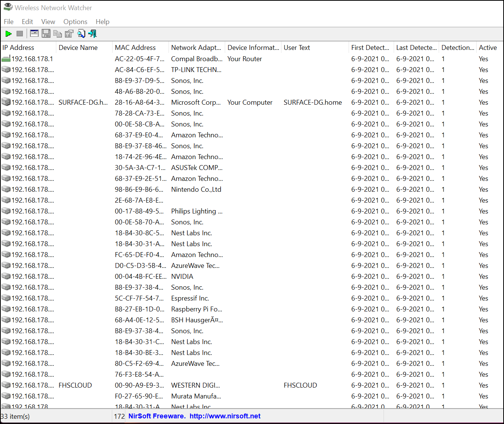Sort by the IP Address column header
Viewport: 504px width, 424px height.
(28, 48)
